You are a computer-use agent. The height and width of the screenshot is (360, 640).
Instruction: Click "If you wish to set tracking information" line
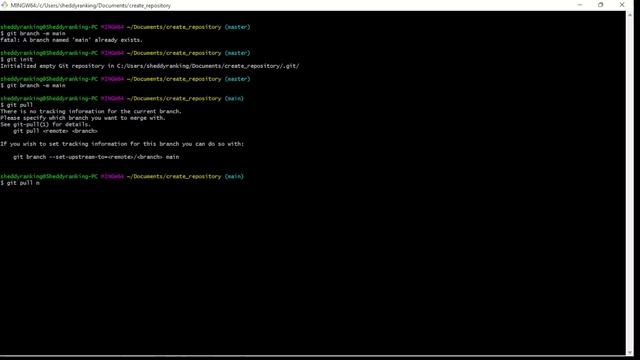pos(122,144)
